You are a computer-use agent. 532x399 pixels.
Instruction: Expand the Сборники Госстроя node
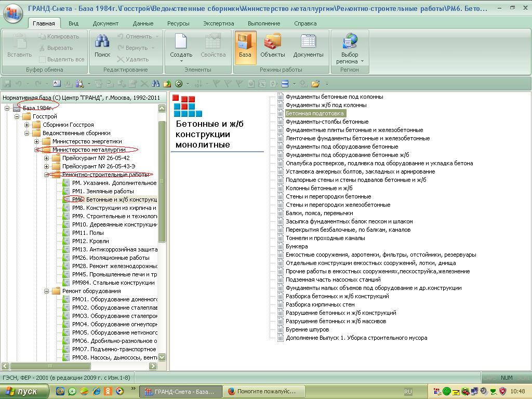(x=26, y=125)
